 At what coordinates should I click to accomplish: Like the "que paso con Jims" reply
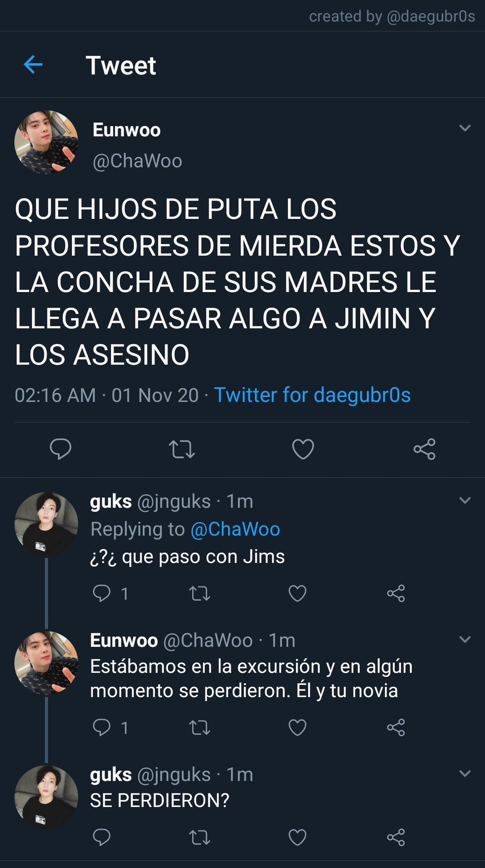(x=297, y=593)
